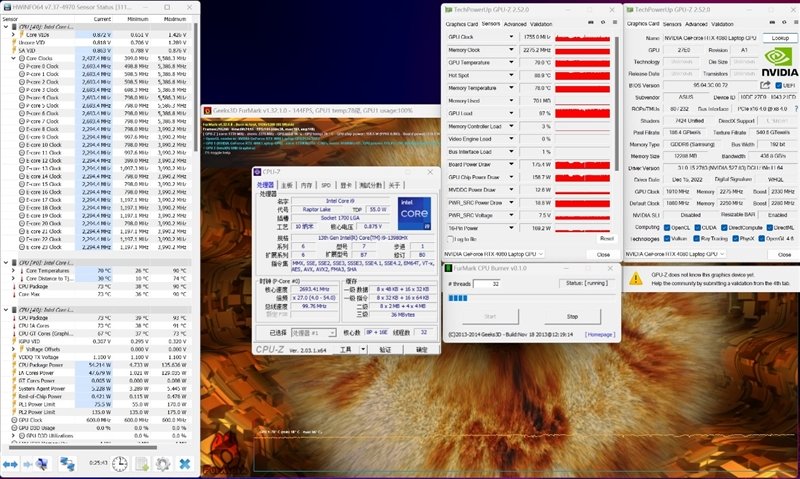The image size is (800, 479).
Task: Toggle the Vulkan checkbox
Action: click(667, 239)
